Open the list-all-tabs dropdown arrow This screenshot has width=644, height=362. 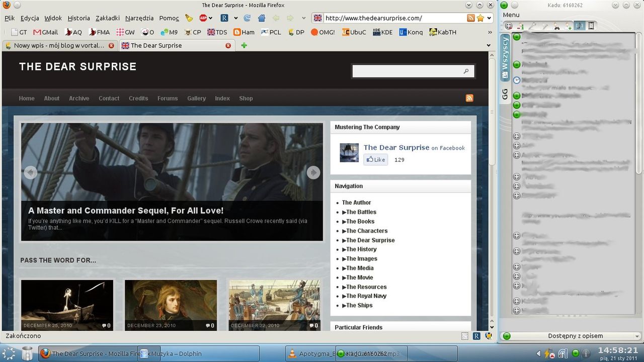tap(489, 45)
